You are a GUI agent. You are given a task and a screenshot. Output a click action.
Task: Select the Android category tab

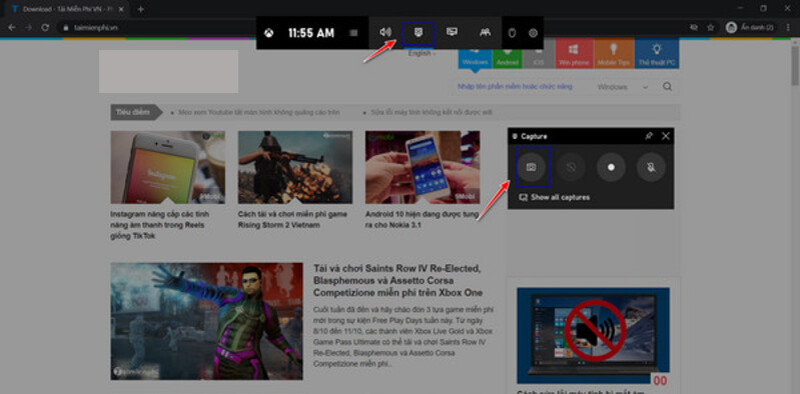[507, 54]
